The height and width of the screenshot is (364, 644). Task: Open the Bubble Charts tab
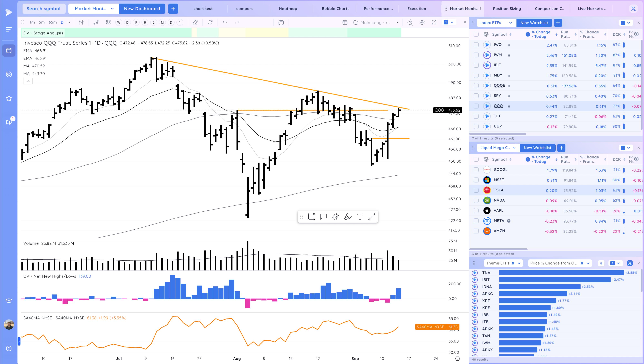(335, 9)
